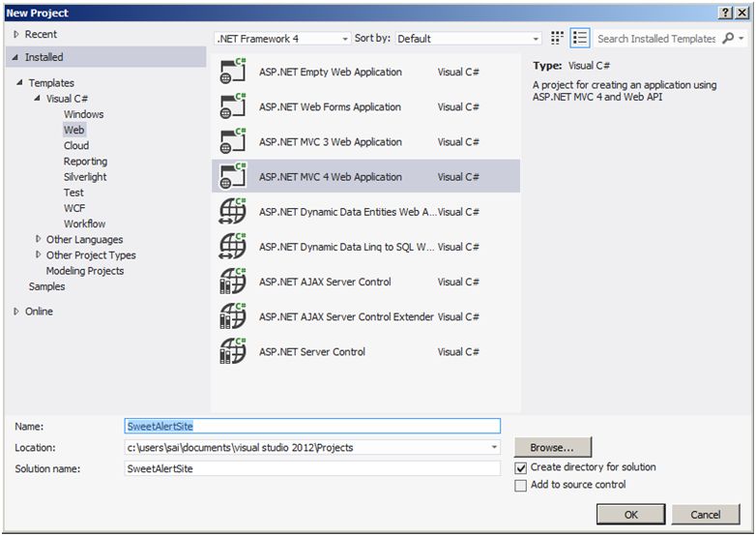This screenshot has height=536, width=756.
Task: Close the New Project dialog
Action: (742, 13)
